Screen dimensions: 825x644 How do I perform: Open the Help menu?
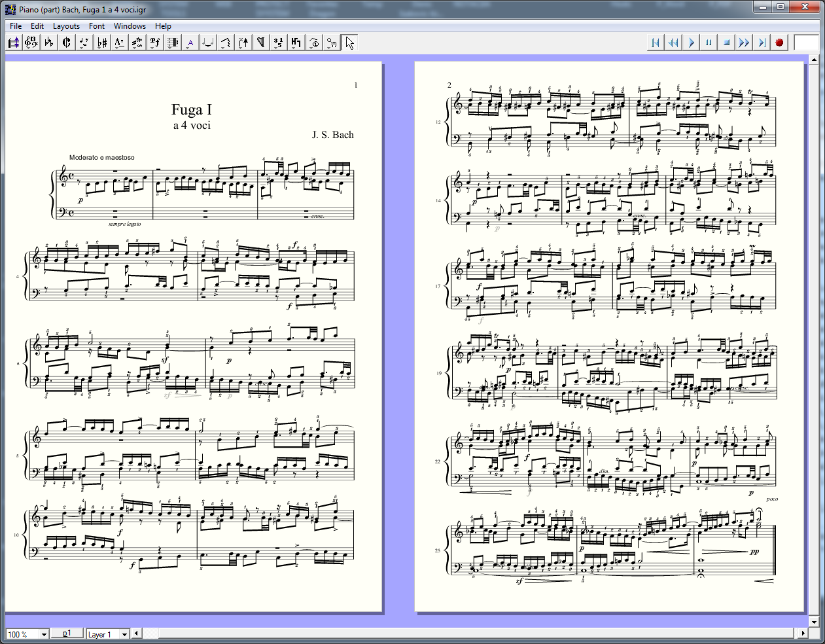[x=163, y=26]
